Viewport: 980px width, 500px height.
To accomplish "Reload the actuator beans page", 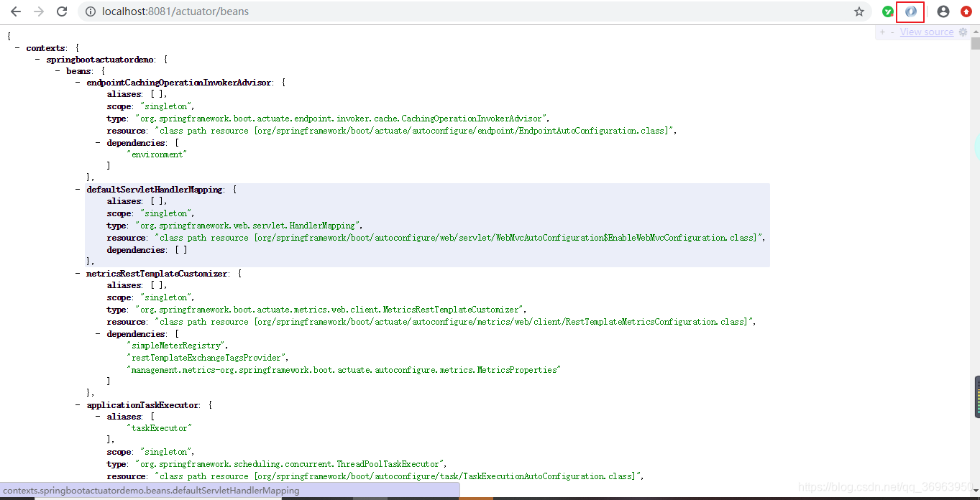I will [62, 11].
